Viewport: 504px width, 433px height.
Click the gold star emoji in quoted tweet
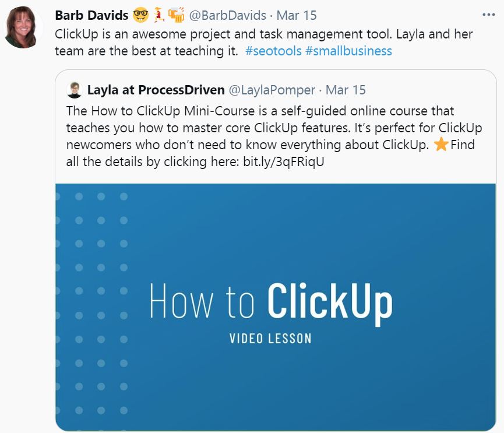[441, 145]
